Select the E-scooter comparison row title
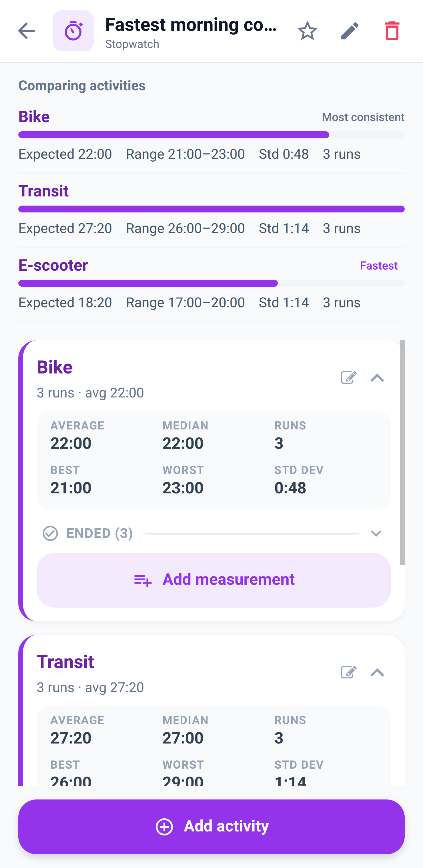Viewport: 423px width, 868px height. [53, 265]
